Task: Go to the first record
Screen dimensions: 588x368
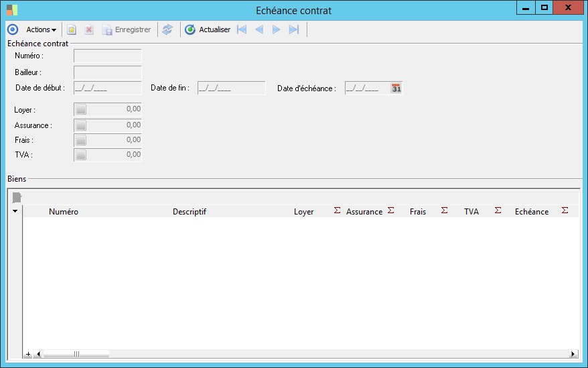Action: click(242, 29)
